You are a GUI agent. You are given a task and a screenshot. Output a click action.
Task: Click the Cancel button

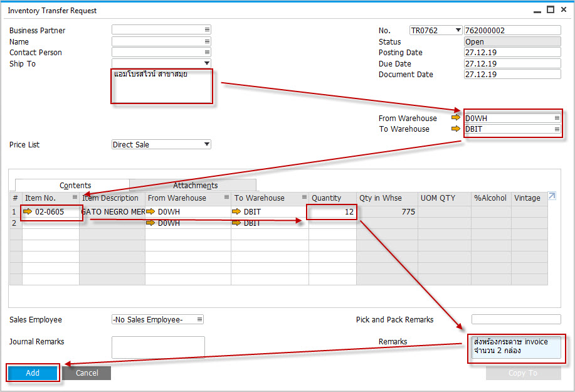[87, 373]
